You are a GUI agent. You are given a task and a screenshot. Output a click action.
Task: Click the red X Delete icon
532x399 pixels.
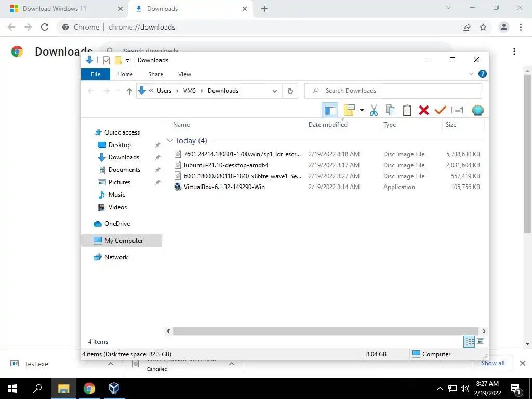pyautogui.click(x=424, y=110)
